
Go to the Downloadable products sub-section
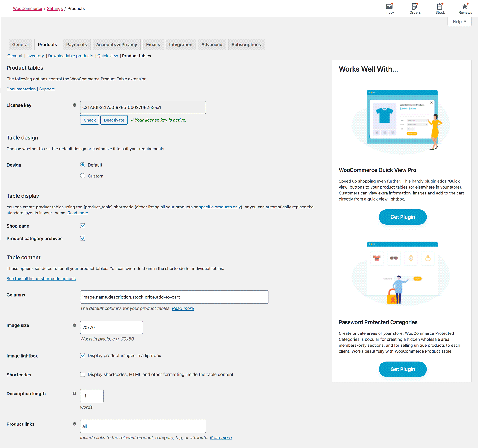pos(70,56)
